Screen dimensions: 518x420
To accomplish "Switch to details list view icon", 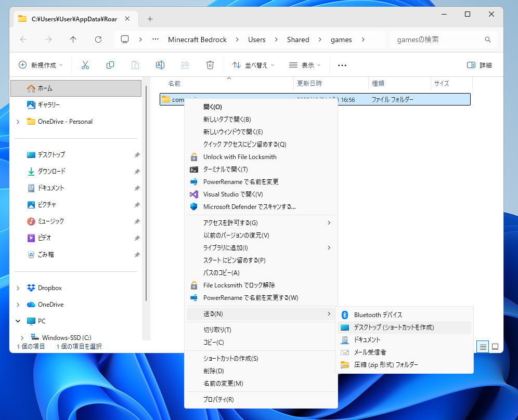I will click(x=483, y=347).
